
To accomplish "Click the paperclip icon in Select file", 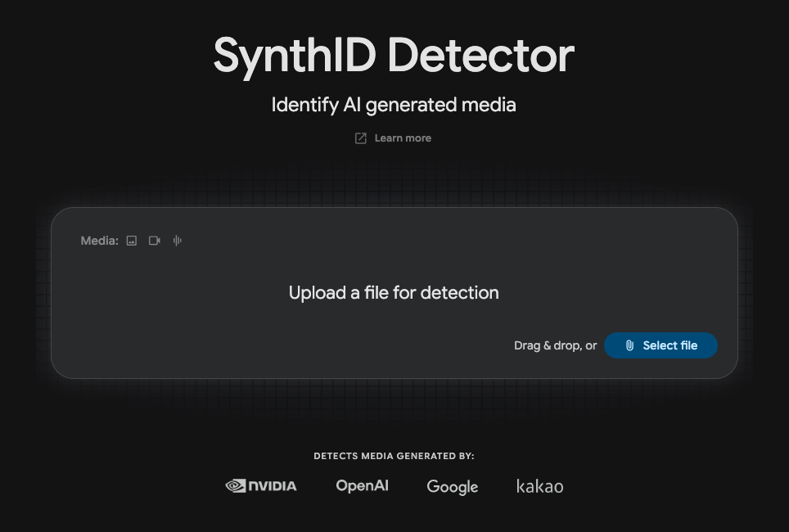I will 629,345.
